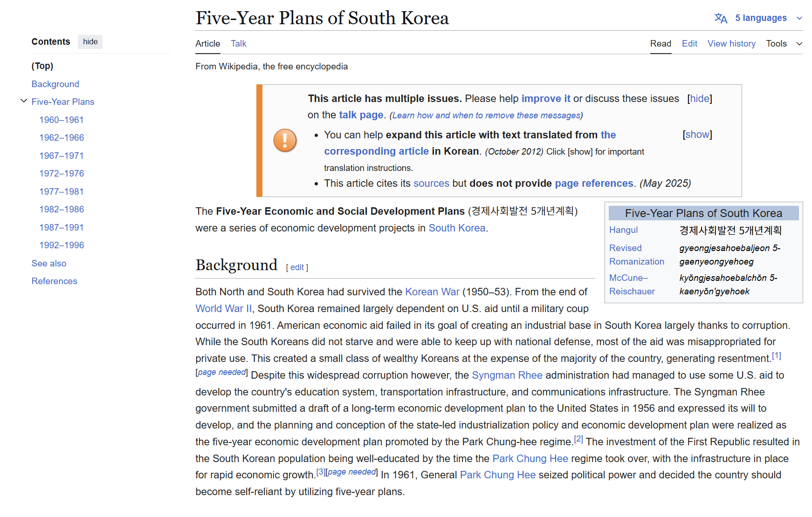This screenshot has height=517, width=812.
Task: Click the romanization 'gyeongjesahoebaljeon 5-gaenyeongyehoeg'
Action: tap(729, 255)
